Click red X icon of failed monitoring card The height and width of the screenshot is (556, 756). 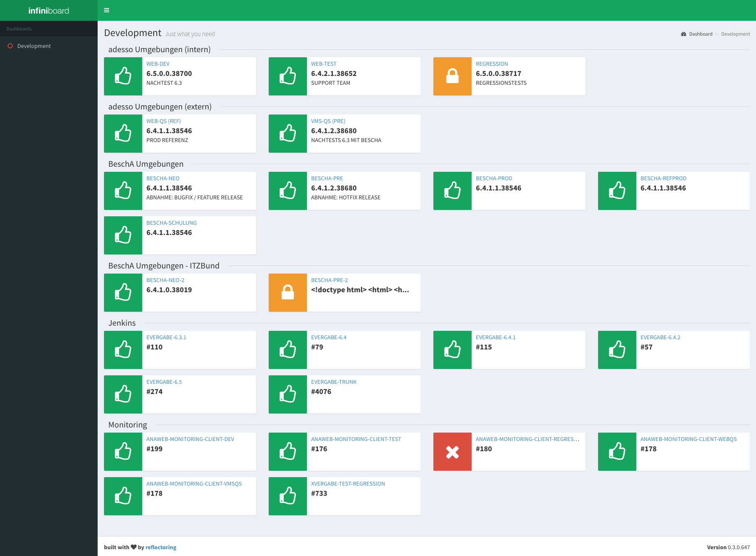click(x=452, y=452)
